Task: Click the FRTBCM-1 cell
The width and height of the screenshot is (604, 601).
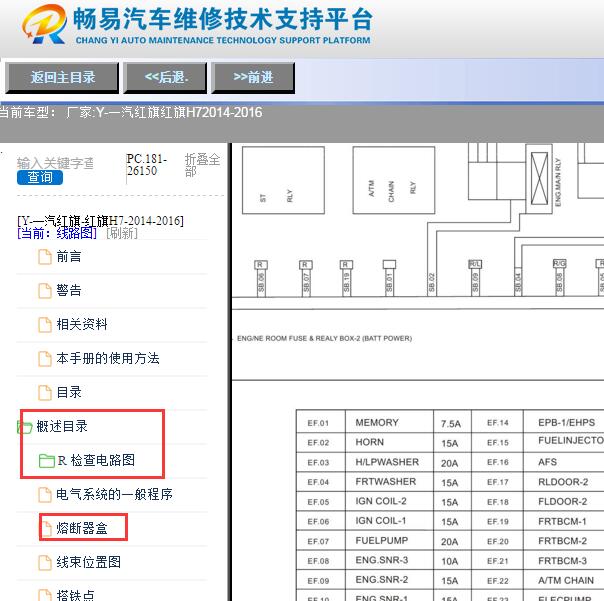Action: coord(564,521)
